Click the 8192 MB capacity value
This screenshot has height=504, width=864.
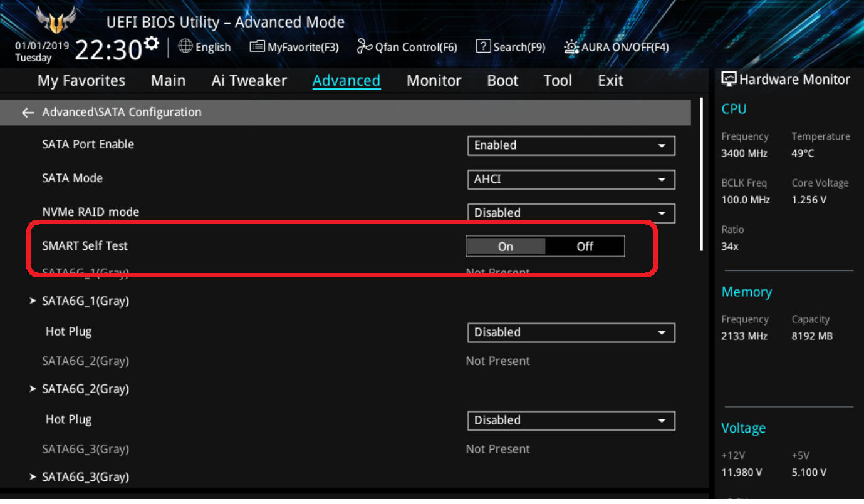(812, 336)
